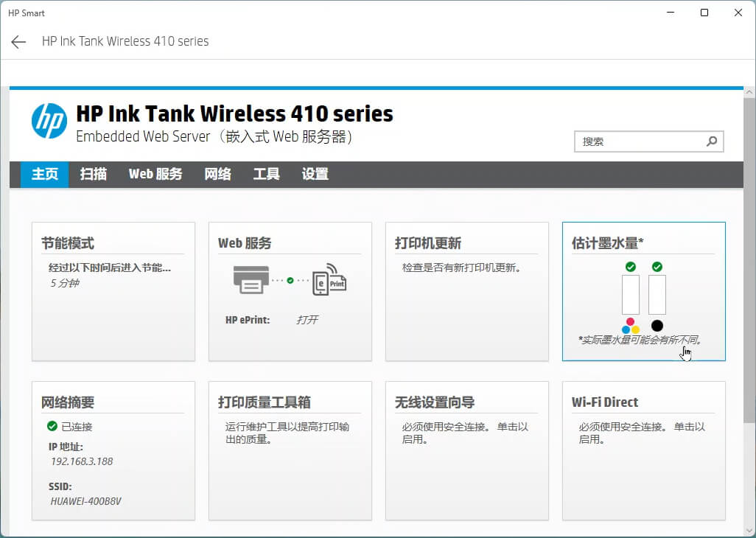
Task: Close the HP Smart window
Action: (738, 13)
